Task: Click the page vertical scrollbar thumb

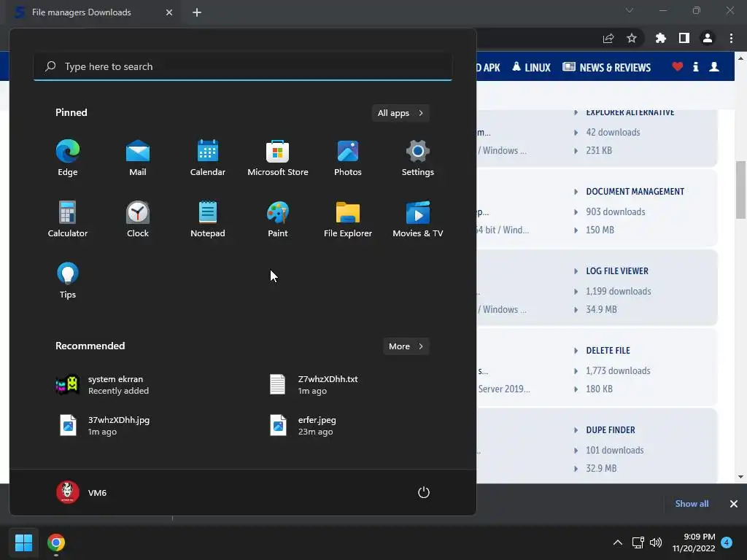Action: (x=741, y=190)
